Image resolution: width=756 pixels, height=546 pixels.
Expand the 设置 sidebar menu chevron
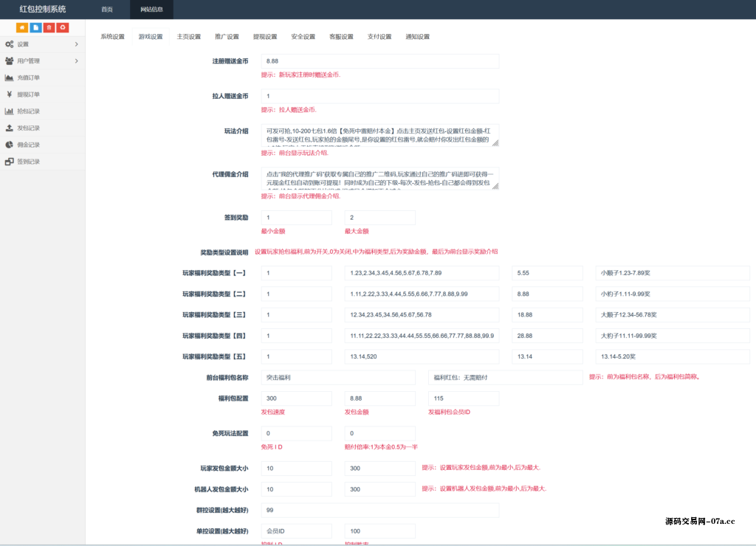click(77, 44)
